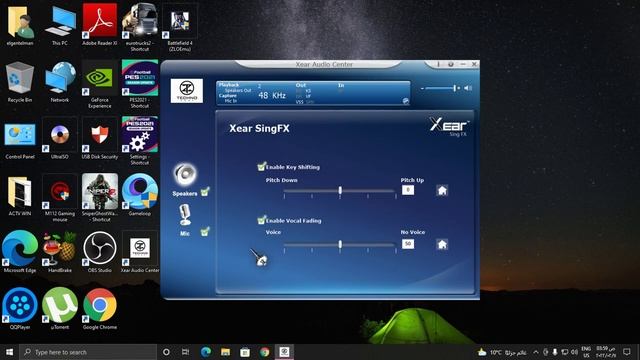Select the HandBrake desktop icon
640x360 pixels.
coord(60,252)
